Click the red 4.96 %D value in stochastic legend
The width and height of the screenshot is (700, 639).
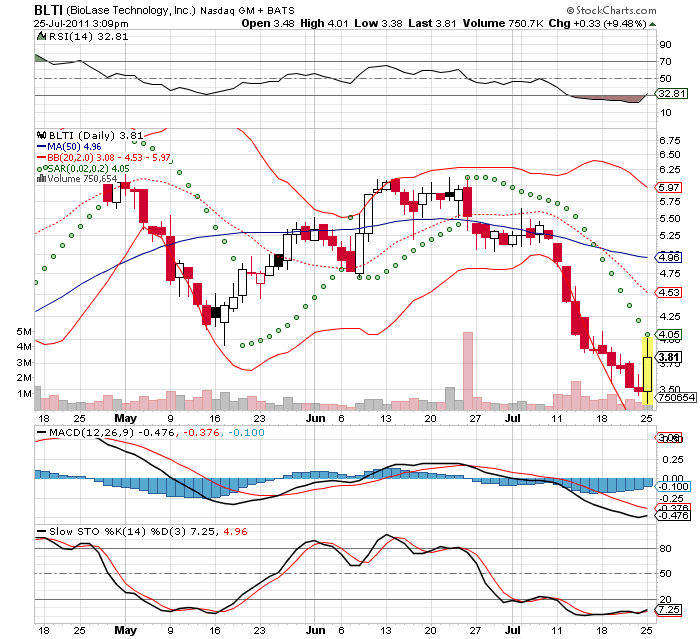(x=235, y=531)
